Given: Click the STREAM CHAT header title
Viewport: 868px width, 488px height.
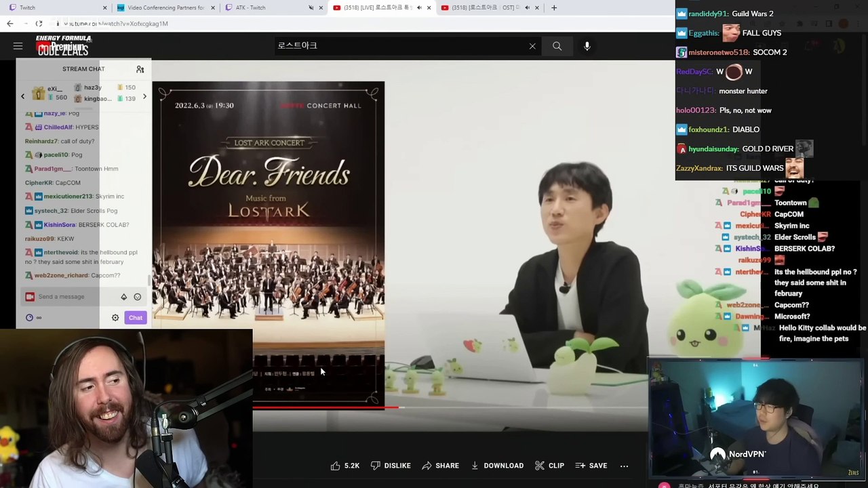Looking at the screenshot, I should (x=83, y=69).
